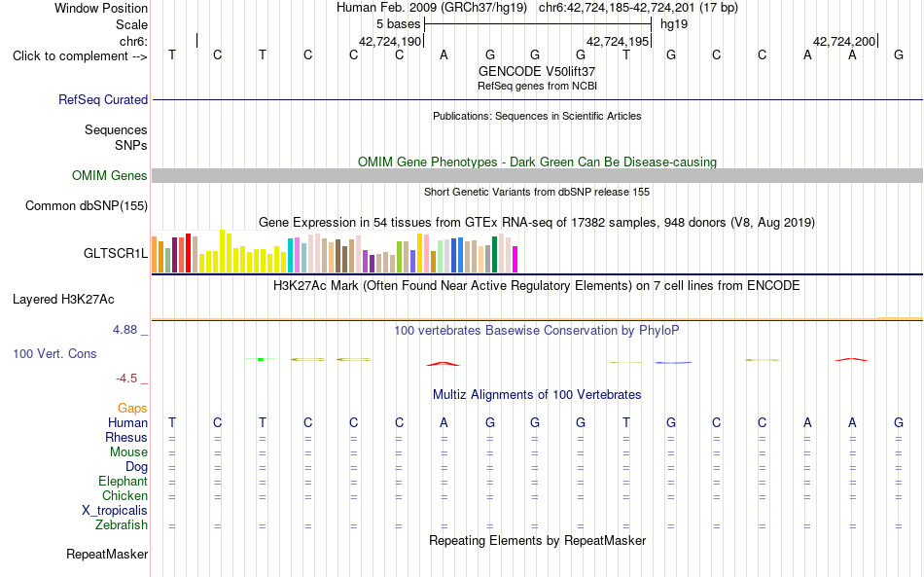This screenshot has height=577, width=924.
Task: Click the 'Scale' label
Action: coord(131,24)
